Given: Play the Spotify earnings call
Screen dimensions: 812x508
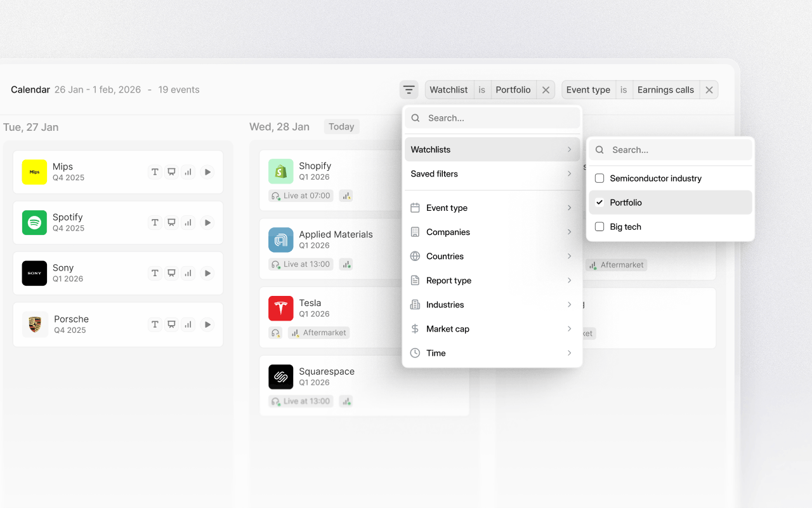Looking at the screenshot, I should click(207, 222).
